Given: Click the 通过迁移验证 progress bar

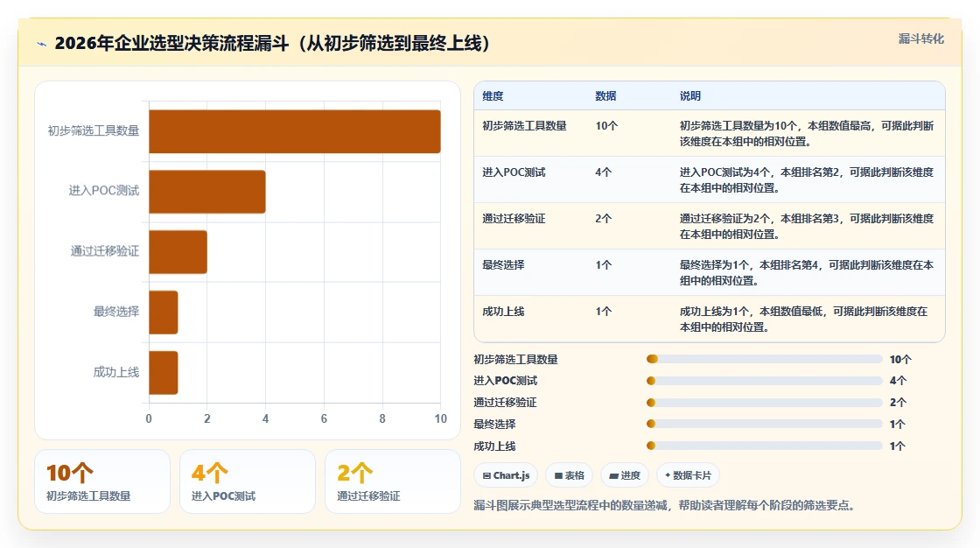Looking at the screenshot, I should click(x=765, y=403).
